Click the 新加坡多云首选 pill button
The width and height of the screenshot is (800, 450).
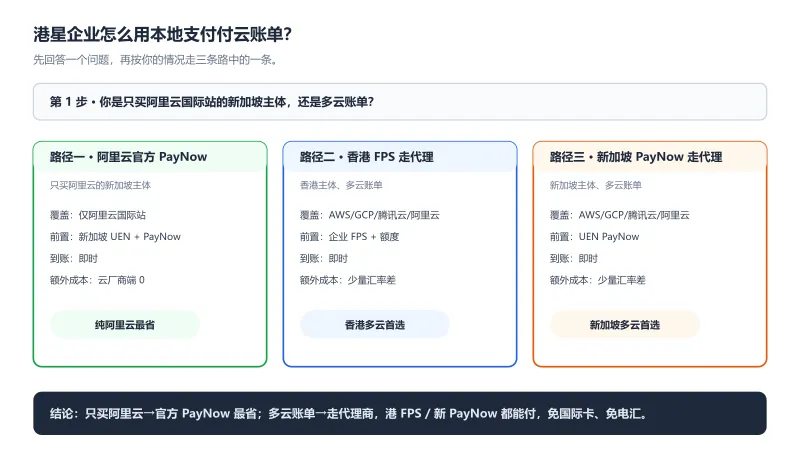point(624,324)
